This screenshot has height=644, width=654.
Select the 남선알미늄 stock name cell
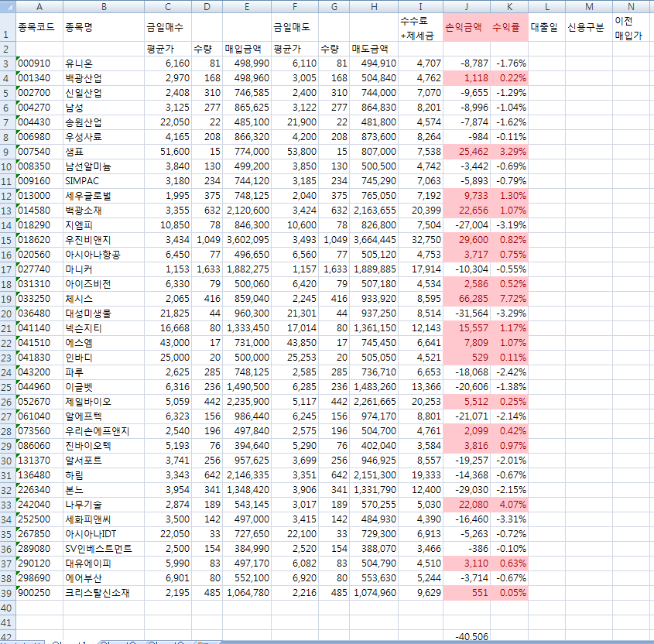pos(104,166)
